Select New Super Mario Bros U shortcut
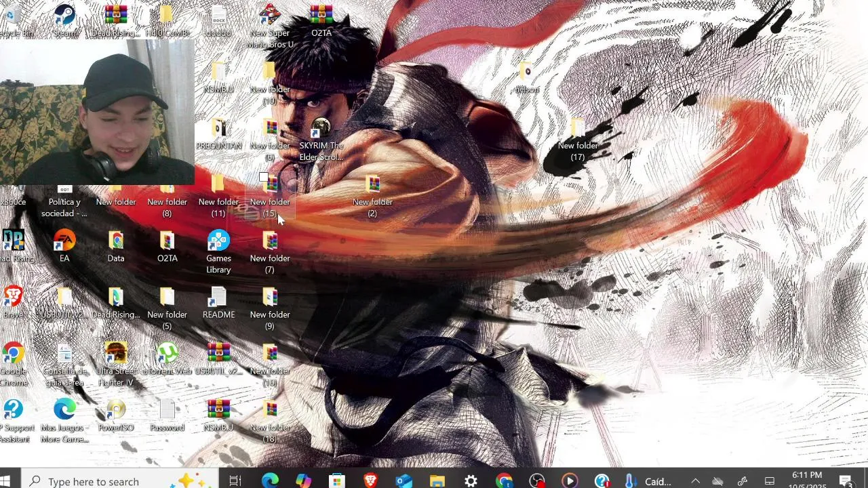 tap(270, 26)
